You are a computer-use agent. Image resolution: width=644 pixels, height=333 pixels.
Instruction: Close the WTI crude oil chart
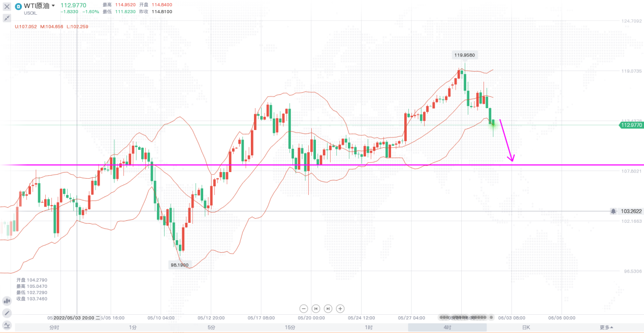(7, 7)
